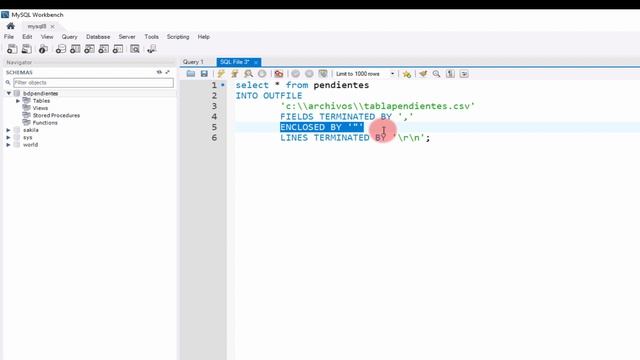Viewport: 640px width, 360px height.
Task: Open the Scripting menu
Action: click(x=178, y=37)
